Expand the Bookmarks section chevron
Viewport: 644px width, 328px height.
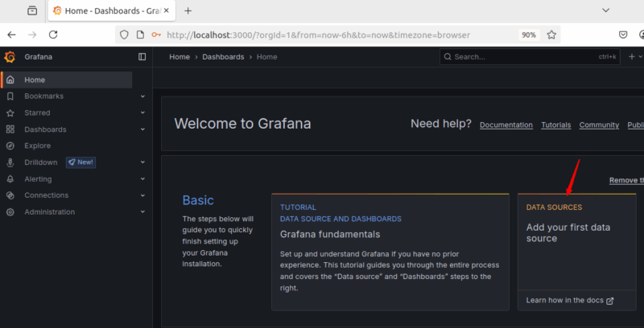142,96
